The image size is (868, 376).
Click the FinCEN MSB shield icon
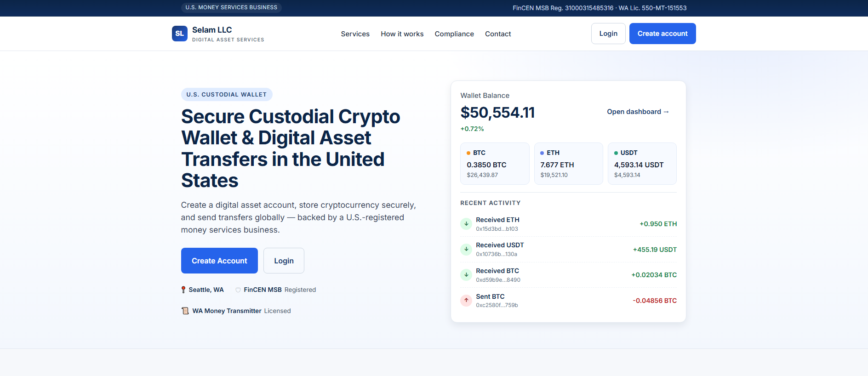point(238,290)
